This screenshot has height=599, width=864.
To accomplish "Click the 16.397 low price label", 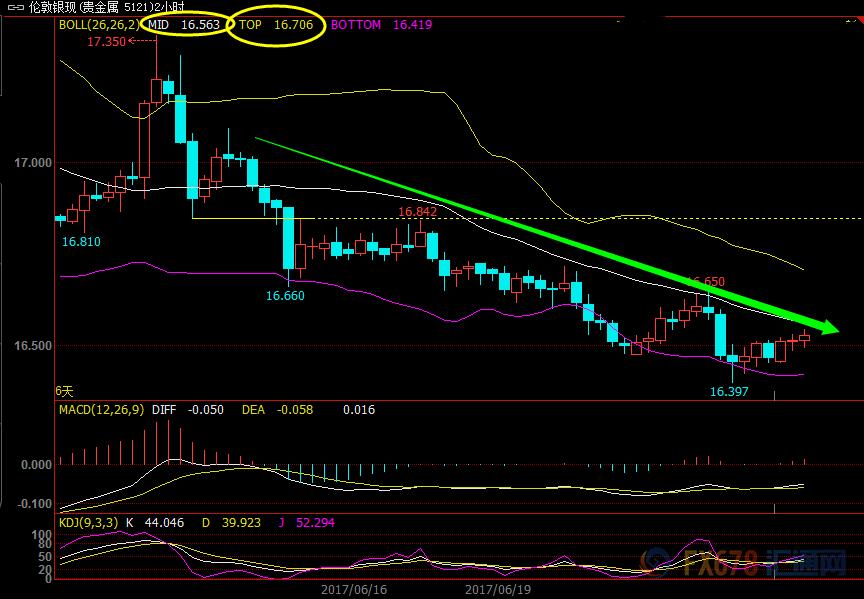I will coord(729,391).
